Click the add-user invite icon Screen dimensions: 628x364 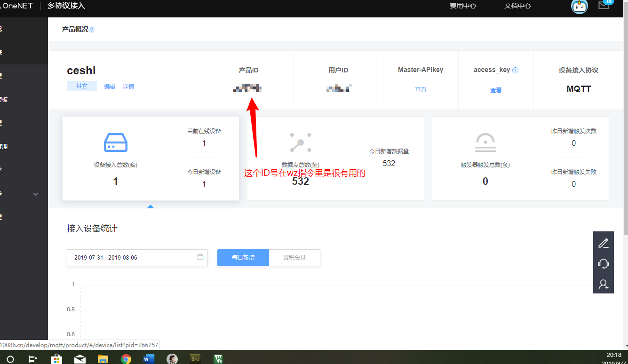[x=604, y=284]
